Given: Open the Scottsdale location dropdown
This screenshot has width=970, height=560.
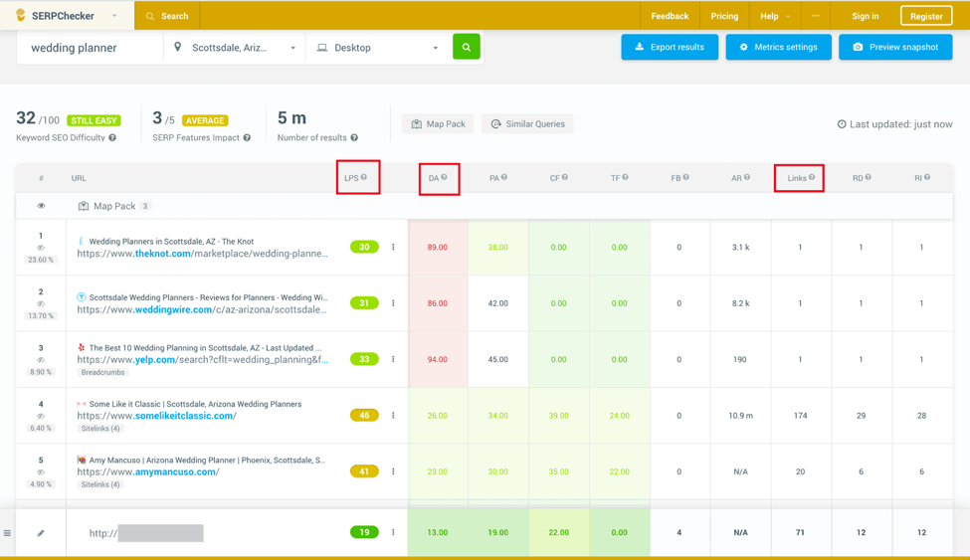Looking at the screenshot, I should point(235,48).
